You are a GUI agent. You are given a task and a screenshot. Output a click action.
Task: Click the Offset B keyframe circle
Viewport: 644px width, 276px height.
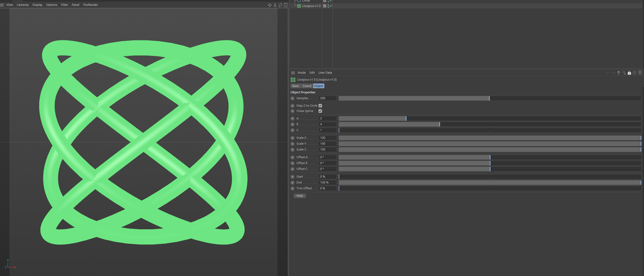coord(292,163)
